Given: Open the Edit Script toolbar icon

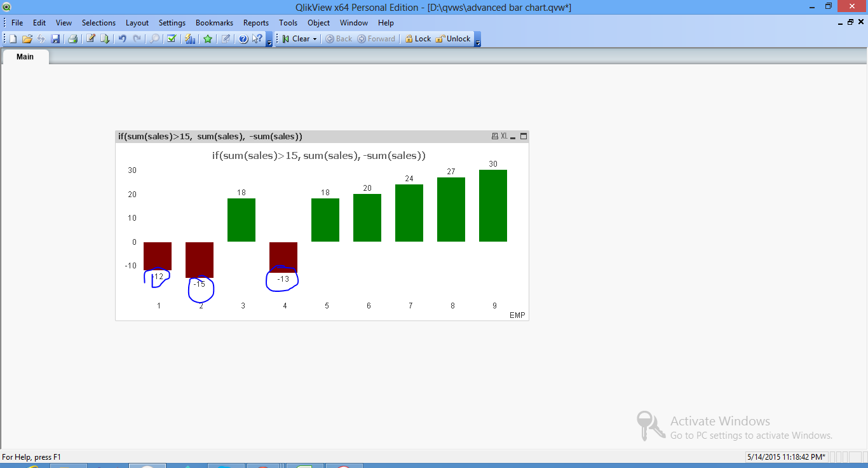Looking at the screenshot, I should click(91, 39).
